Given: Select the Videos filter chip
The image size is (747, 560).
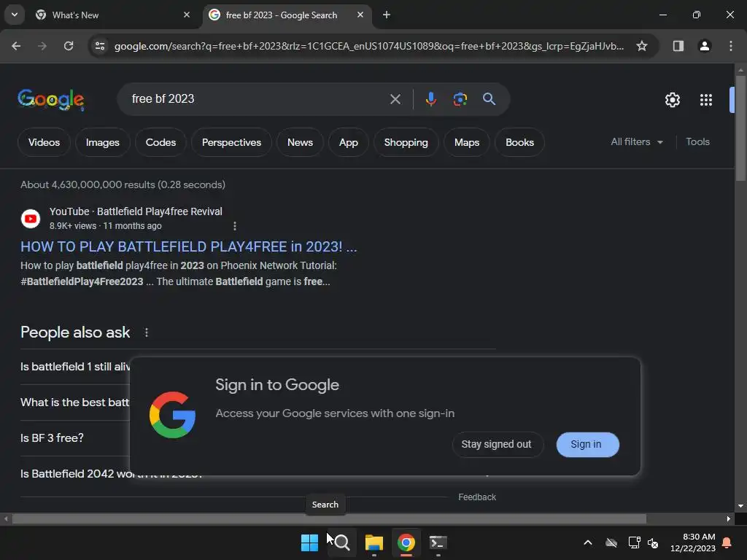Looking at the screenshot, I should pyautogui.click(x=44, y=142).
